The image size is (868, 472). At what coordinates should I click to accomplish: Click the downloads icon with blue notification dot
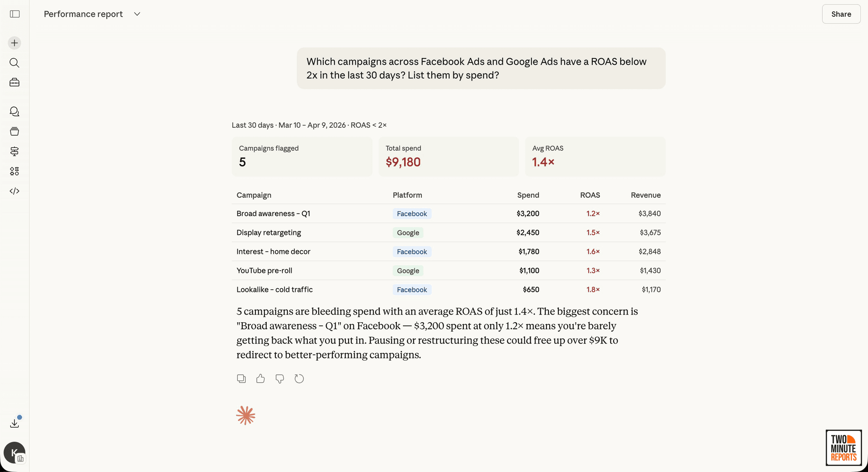(14, 423)
